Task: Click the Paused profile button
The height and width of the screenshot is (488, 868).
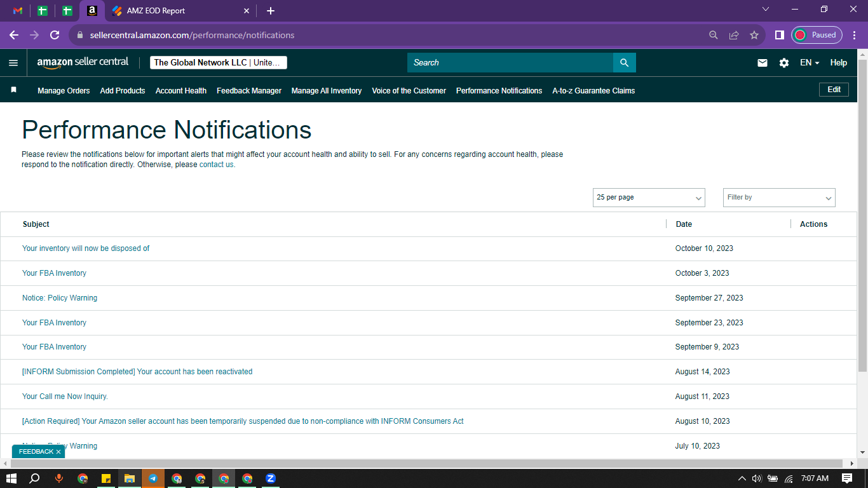Action: 817,35
